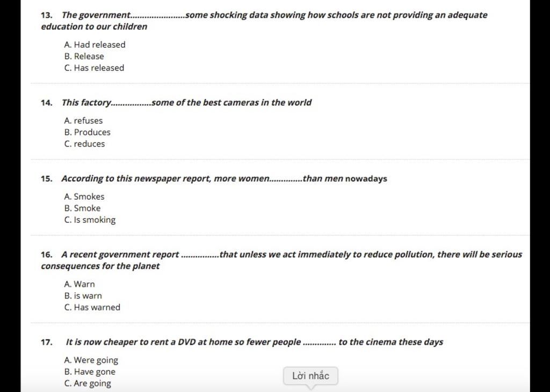Choose 'B. Smoke' answer option
This screenshot has height=392, width=550.
click(x=82, y=208)
